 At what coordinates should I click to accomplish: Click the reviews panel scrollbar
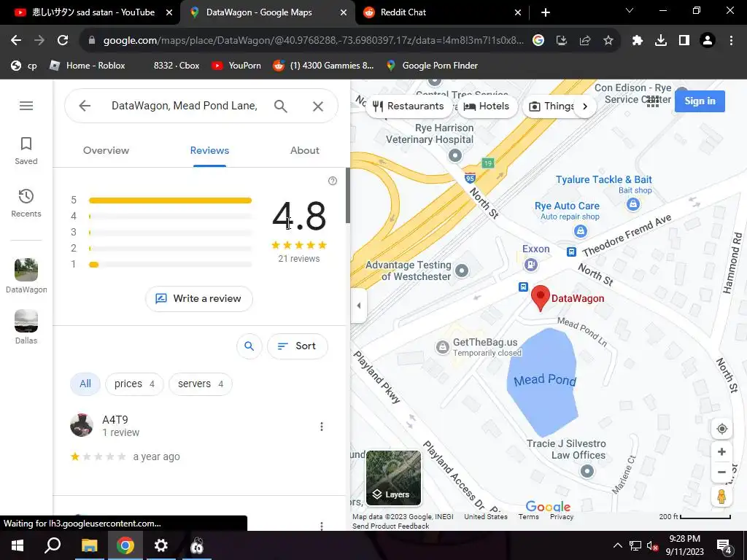348,195
